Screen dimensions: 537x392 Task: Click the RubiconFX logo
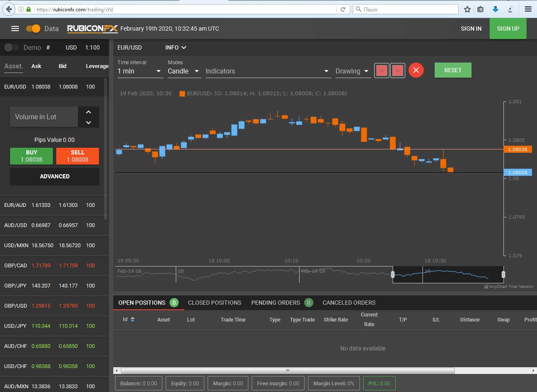coord(92,29)
